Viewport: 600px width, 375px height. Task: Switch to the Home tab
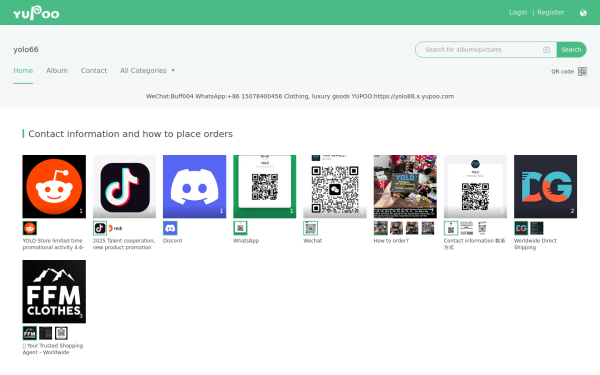pyautogui.click(x=23, y=70)
